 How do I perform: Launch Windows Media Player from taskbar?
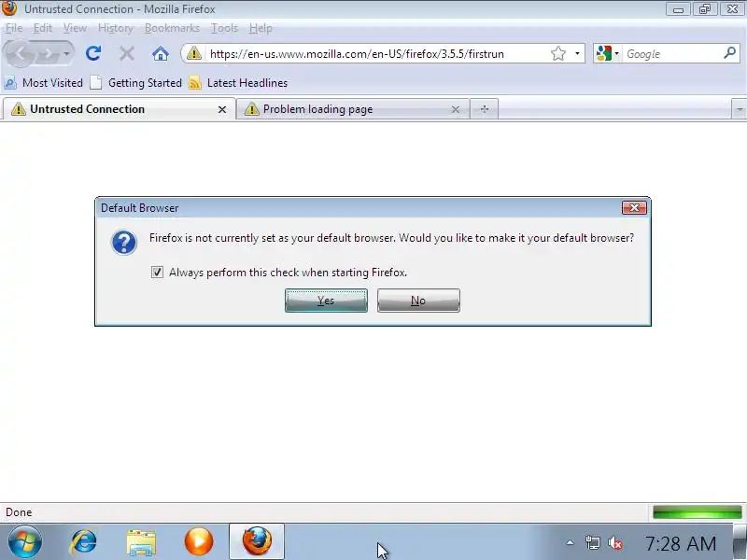199,542
